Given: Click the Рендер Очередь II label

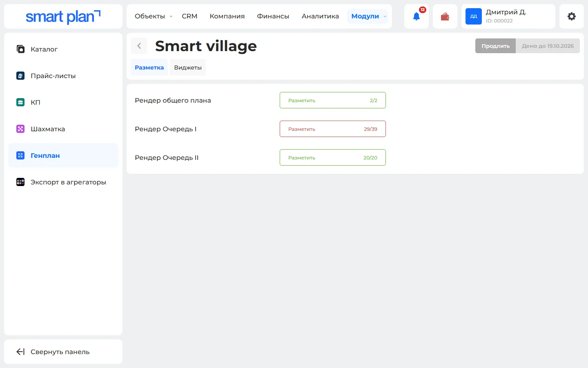Looking at the screenshot, I should (167, 158).
